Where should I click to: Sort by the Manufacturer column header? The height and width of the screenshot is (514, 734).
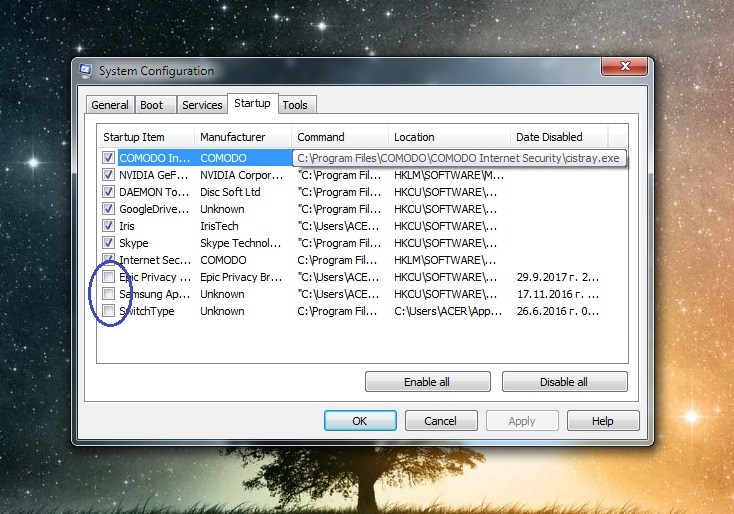[243, 137]
